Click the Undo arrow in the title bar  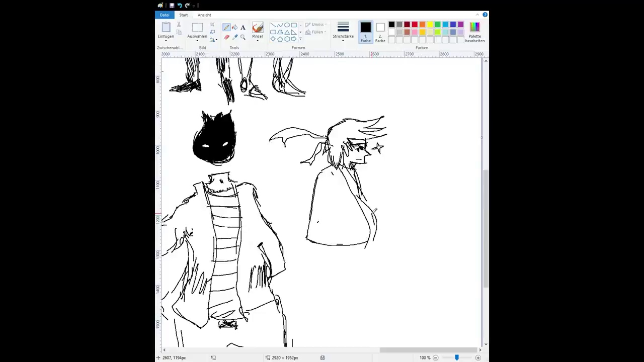pos(179,6)
